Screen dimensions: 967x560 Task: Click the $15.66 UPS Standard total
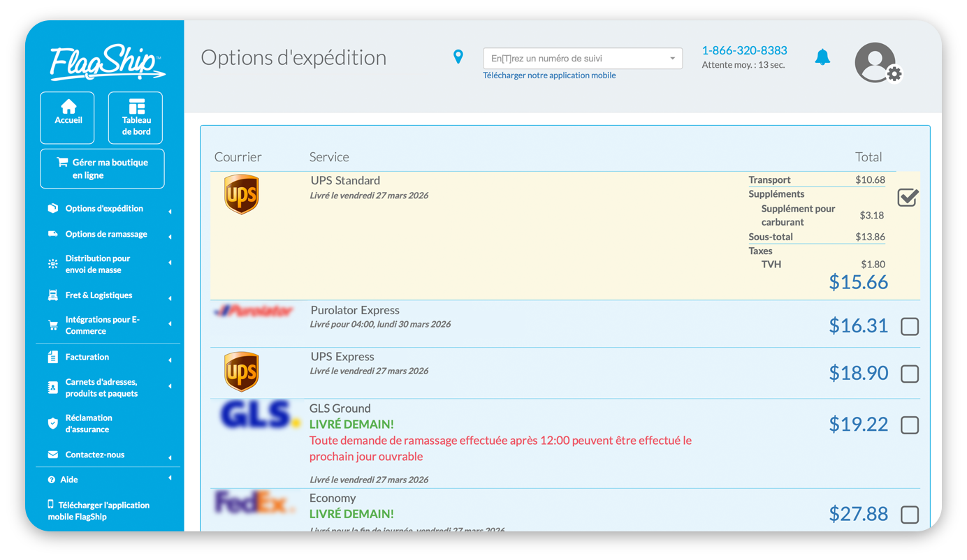[x=858, y=282]
